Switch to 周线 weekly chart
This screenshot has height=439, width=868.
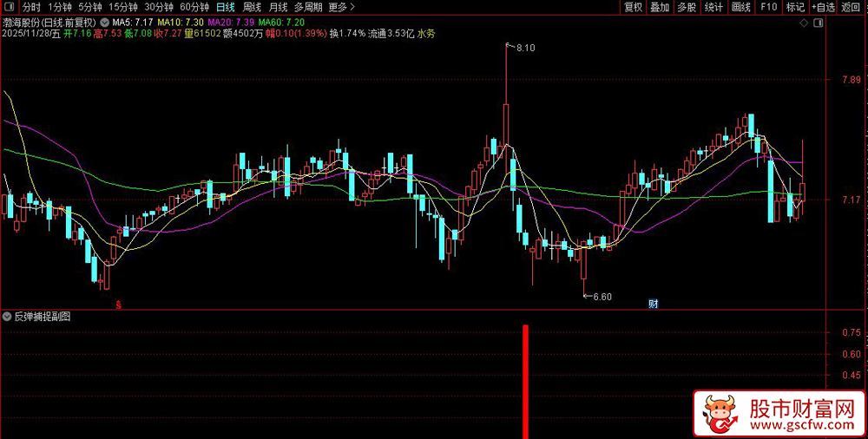click(252, 7)
